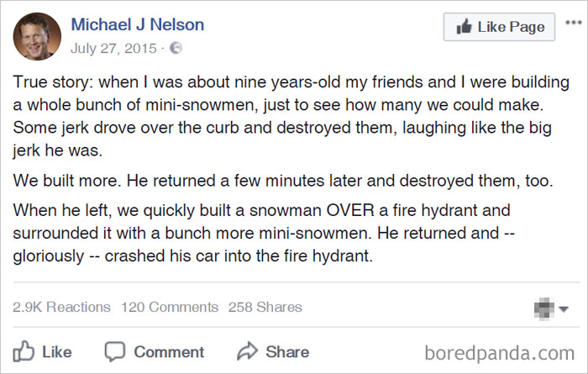View the 2.9K Reactions list
Screen dimensions: 588x374
pyautogui.click(x=61, y=307)
